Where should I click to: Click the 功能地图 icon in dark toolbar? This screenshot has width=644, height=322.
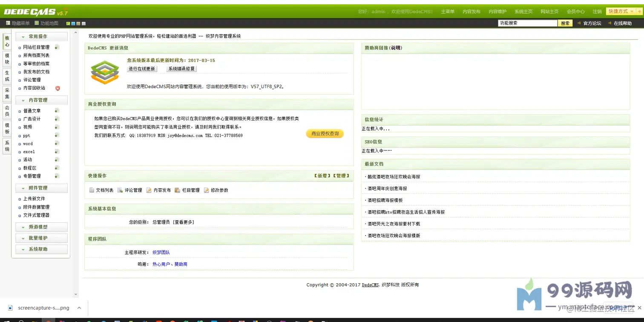coord(37,23)
